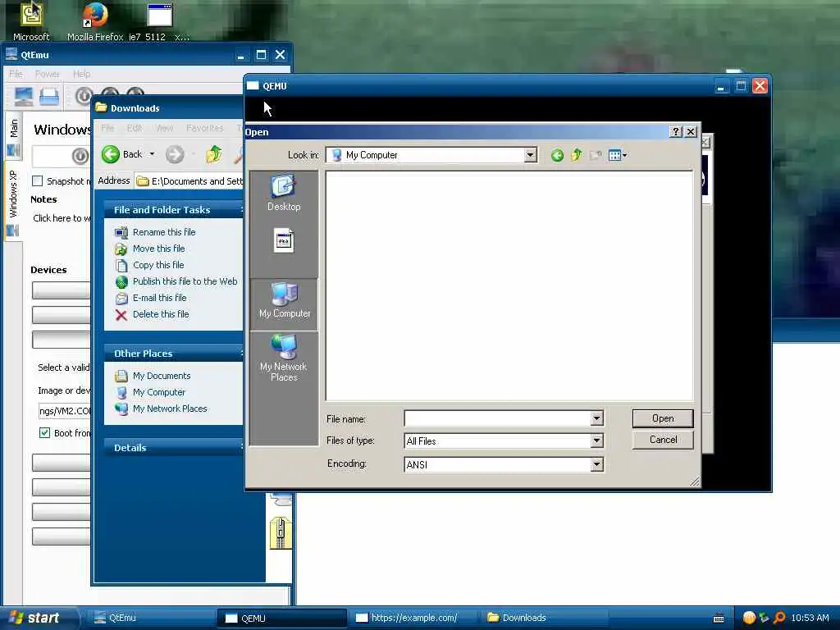Open My Computer in Other Places

coord(158,392)
